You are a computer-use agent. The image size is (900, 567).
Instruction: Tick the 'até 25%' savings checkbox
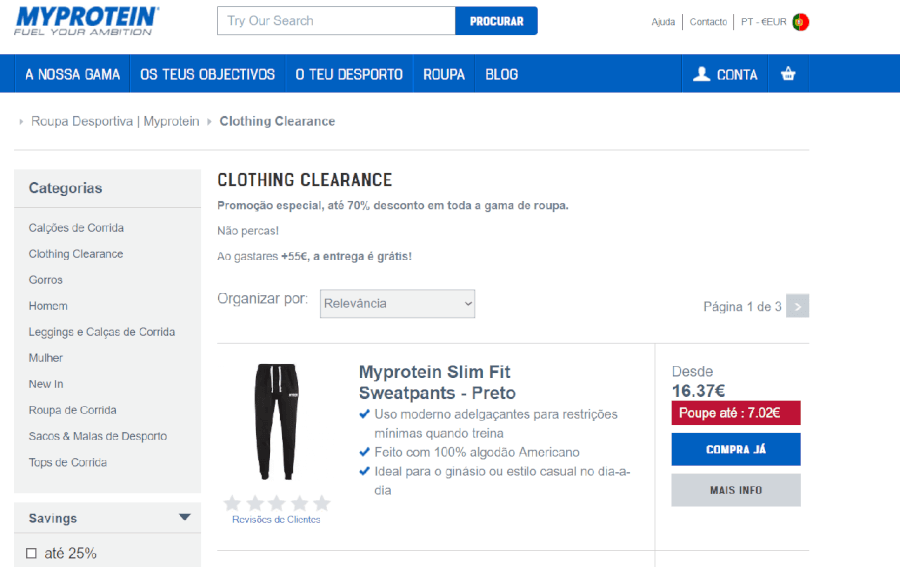[x=31, y=553]
